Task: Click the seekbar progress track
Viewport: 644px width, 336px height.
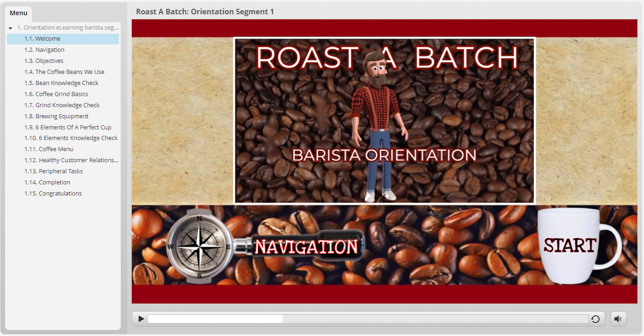Action: click(368, 319)
